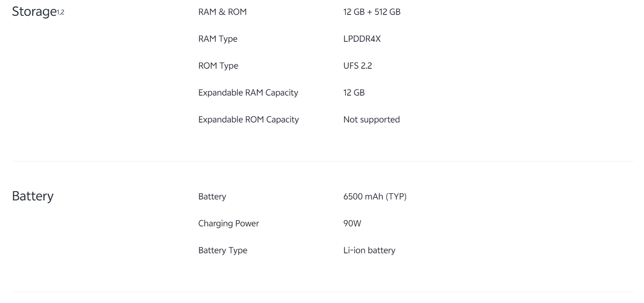The image size is (644, 303).
Task: Click the Li-ion battery value text
Action: pyautogui.click(x=369, y=250)
